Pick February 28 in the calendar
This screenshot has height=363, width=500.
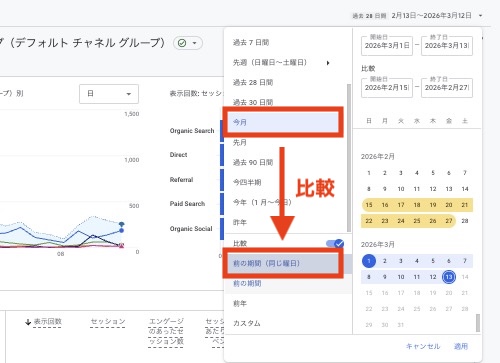click(x=465, y=221)
